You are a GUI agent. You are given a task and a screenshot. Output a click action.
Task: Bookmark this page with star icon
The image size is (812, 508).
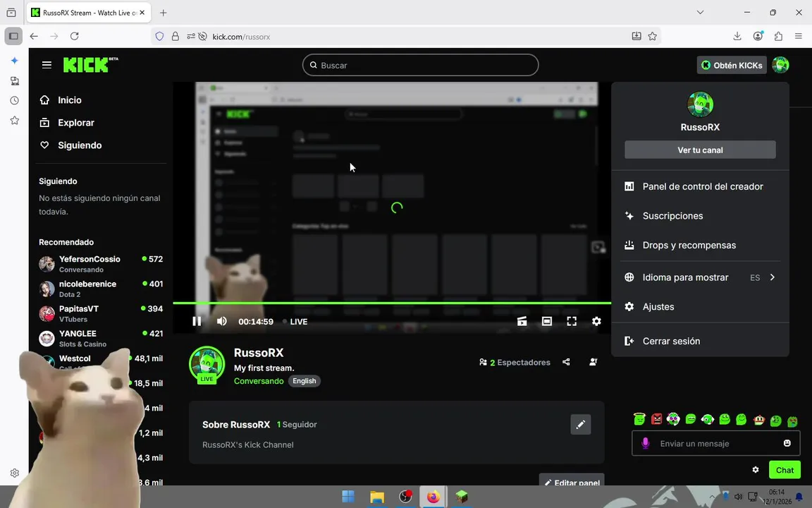(653, 36)
